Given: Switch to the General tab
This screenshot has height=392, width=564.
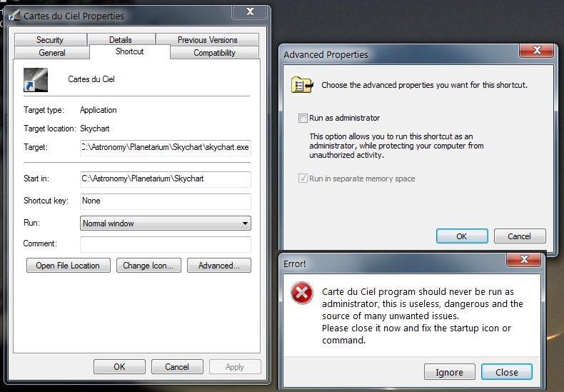Looking at the screenshot, I should click(x=52, y=53).
